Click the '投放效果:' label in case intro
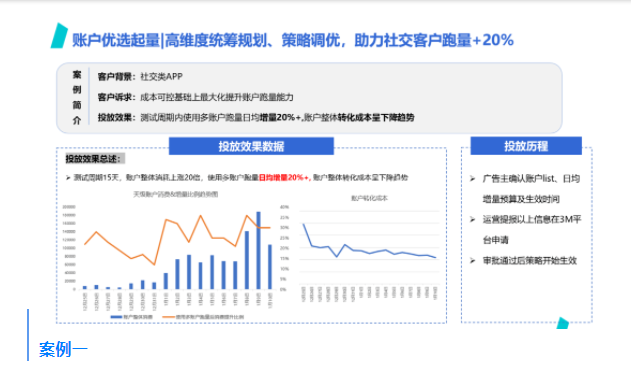Screen dimensions: 631x374 (117, 118)
